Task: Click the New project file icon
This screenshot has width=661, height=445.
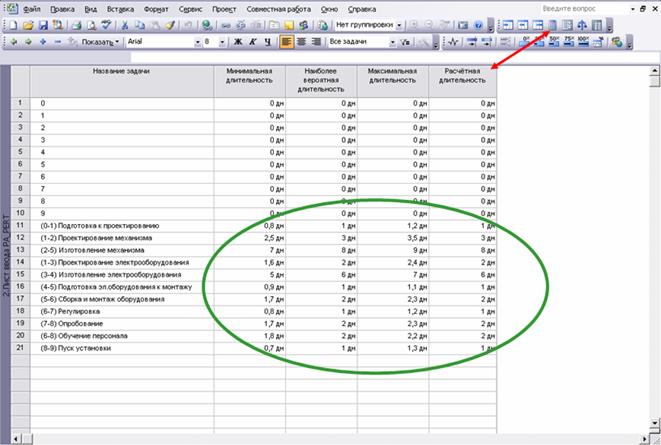Action: point(13,23)
